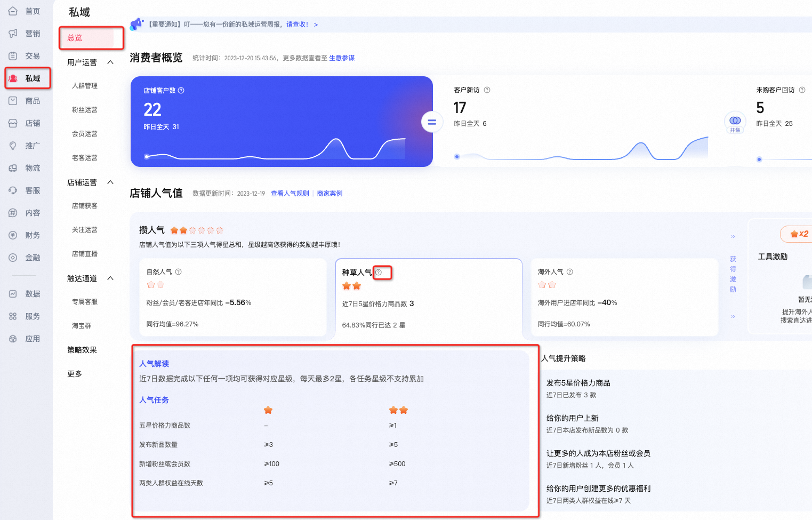Screen dimensions: 812x520
Task: Click help icon next to 客户新访
Action: tap(487, 90)
